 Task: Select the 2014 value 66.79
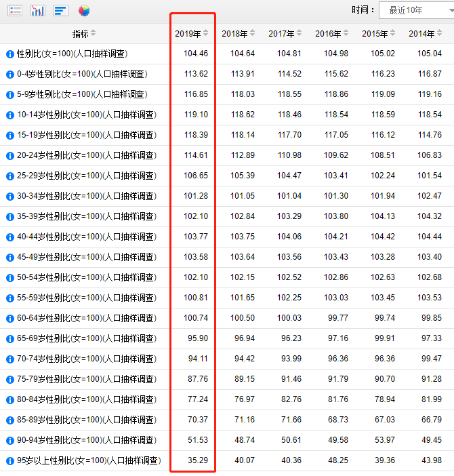point(432,420)
